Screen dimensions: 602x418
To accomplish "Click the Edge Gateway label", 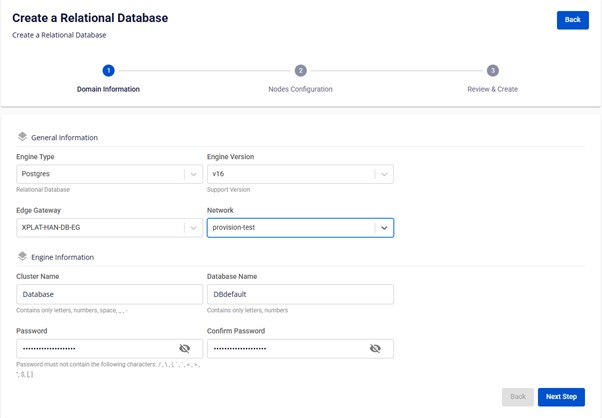I will (38, 210).
